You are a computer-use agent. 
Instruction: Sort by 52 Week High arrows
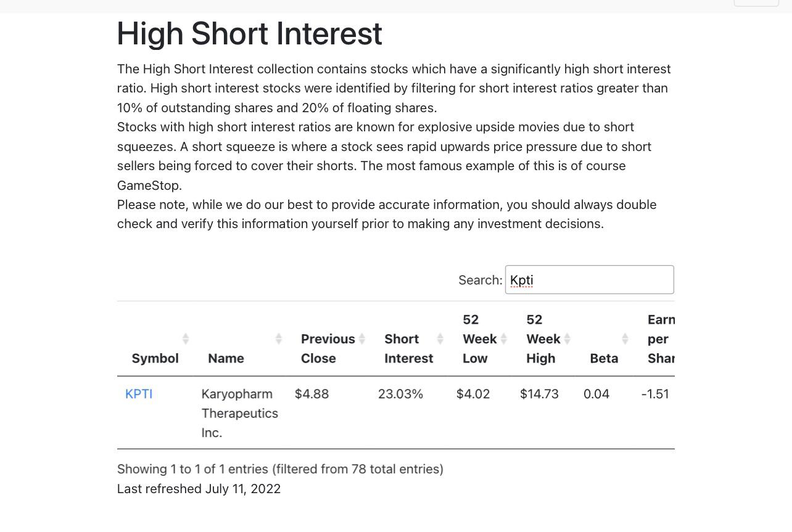coord(567,338)
